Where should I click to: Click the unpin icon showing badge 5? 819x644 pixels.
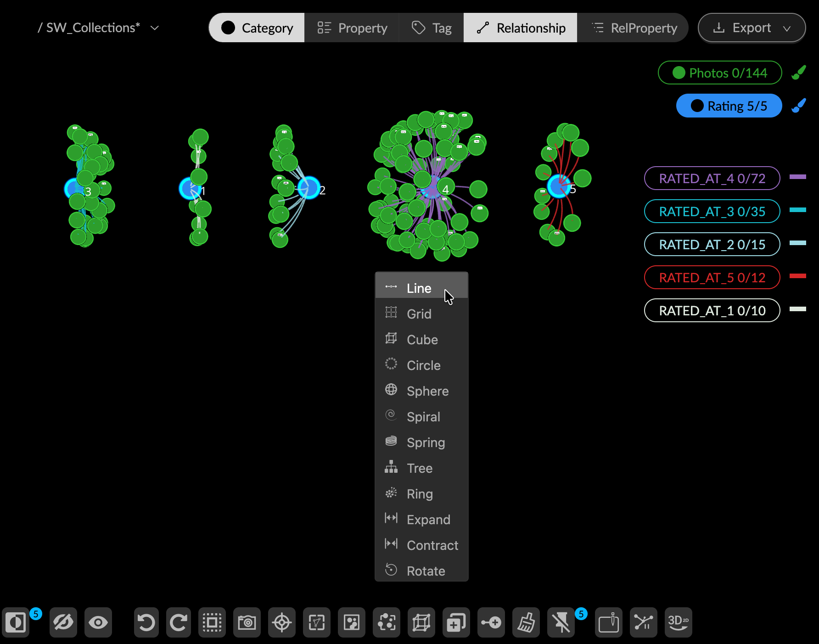point(561,622)
